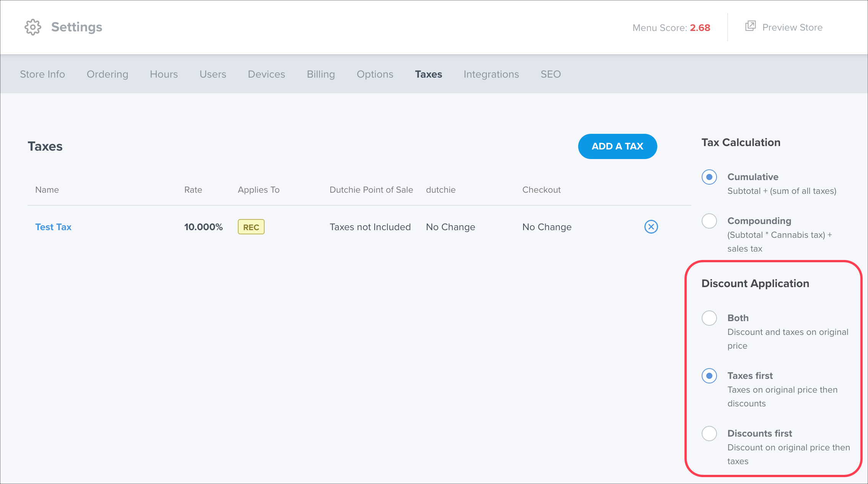Click the Discount Application heading
The height and width of the screenshot is (484, 868).
755,284
